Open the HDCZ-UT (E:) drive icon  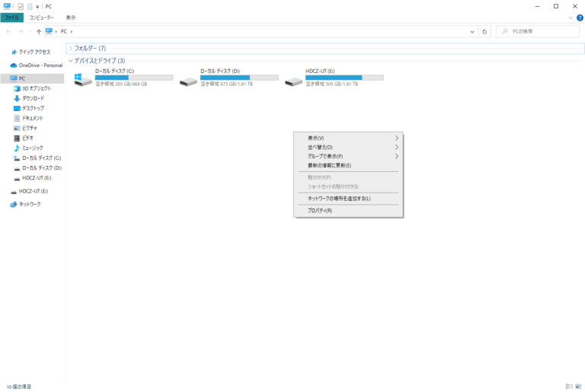(292, 79)
